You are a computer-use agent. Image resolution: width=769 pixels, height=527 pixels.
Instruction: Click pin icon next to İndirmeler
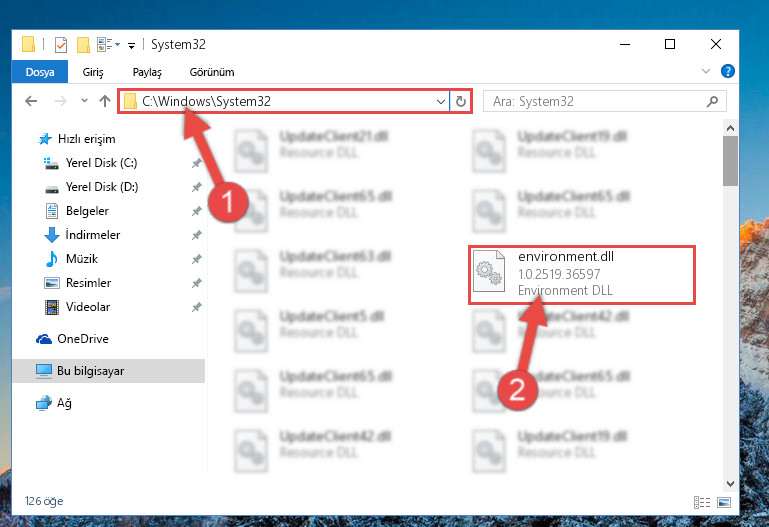tap(197, 235)
